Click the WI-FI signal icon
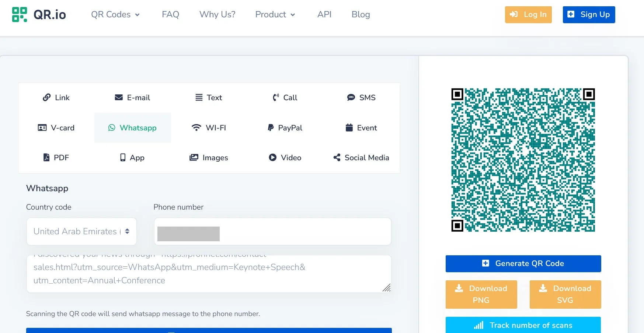The image size is (644, 333). click(x=196, y=128)
